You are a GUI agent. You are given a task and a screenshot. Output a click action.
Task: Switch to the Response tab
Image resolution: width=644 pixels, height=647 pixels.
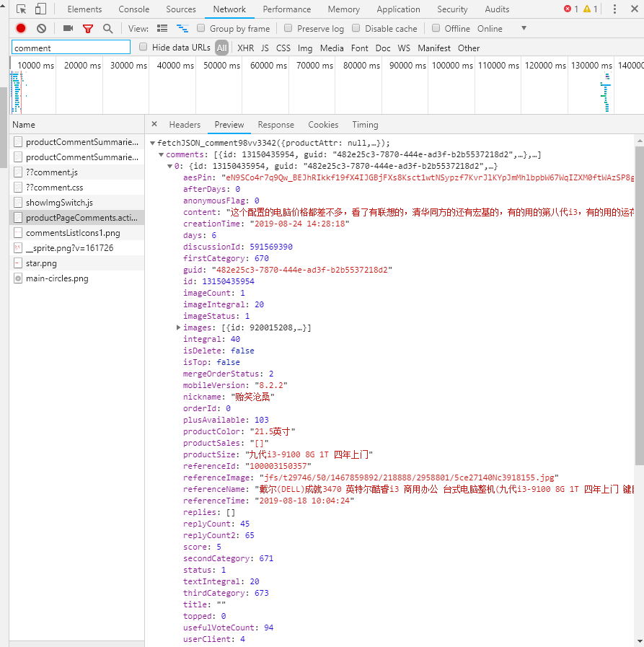tap(275, 125)
